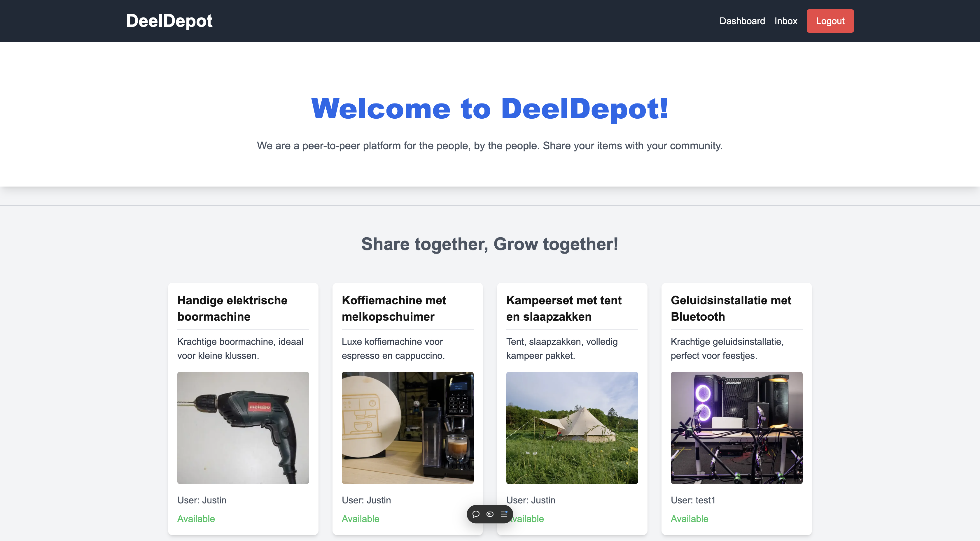Click 'Krachtige geluidsinstallatie, perfect voor feestjes.' text

[727, 349]
